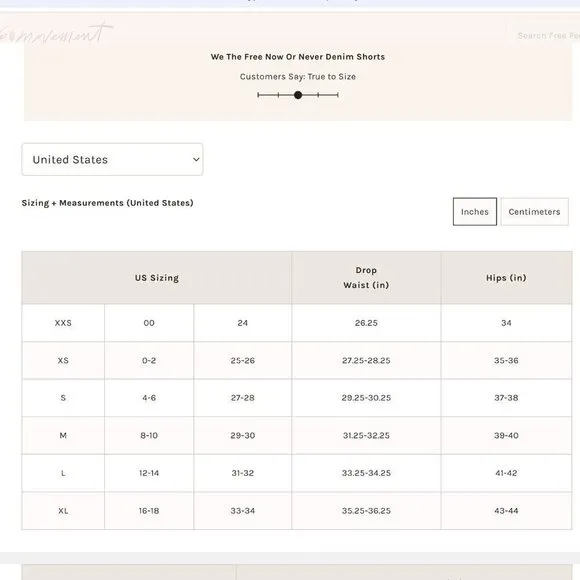Click the US Sizing column header
Image resolution: width=580 pixels, height=580 pixels.
click(x=156, y=278)
